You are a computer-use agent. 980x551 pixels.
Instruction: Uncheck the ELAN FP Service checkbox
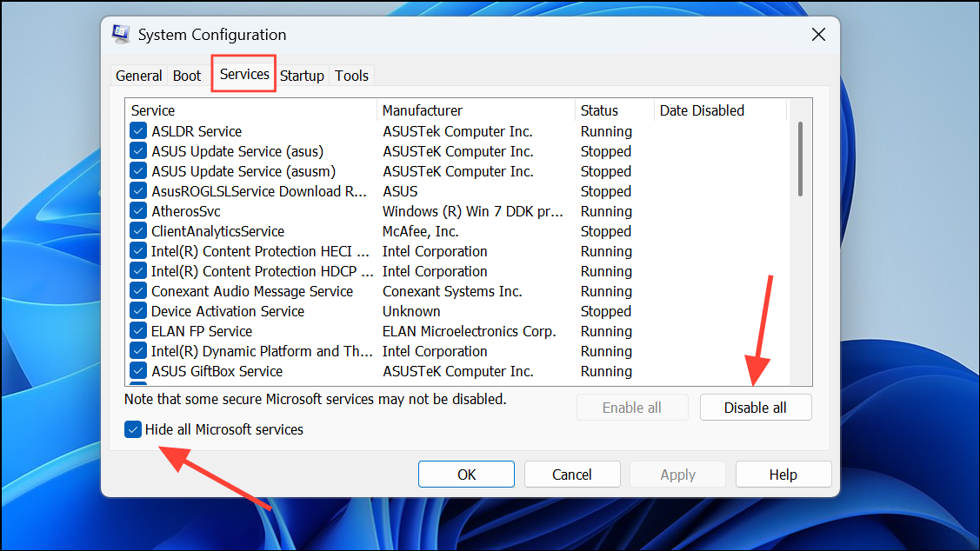click(138, 331)
